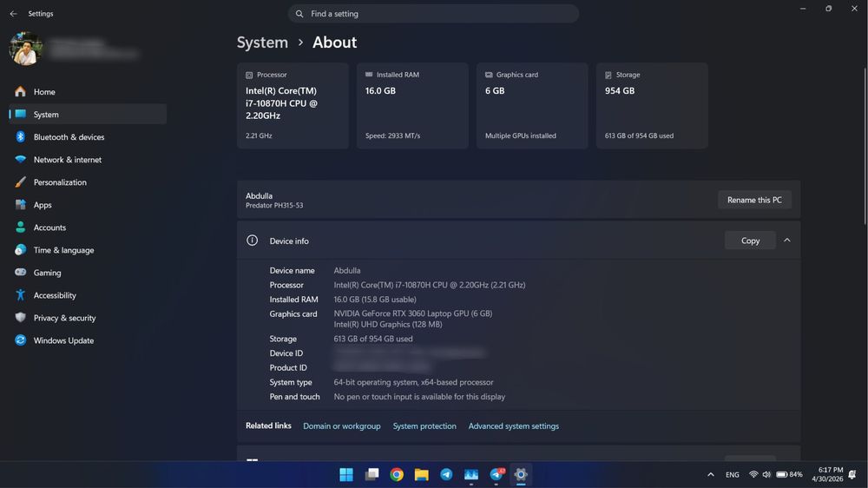868x488 pixels.
Task: Click the No pen or touch input text
Action: [x=419, y=397]
